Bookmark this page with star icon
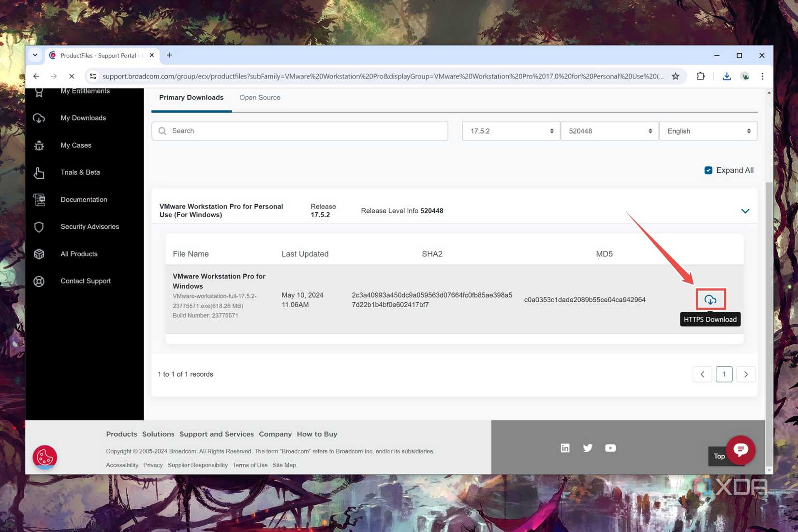This screenshot has width=798, height=532. coord(676,76)
